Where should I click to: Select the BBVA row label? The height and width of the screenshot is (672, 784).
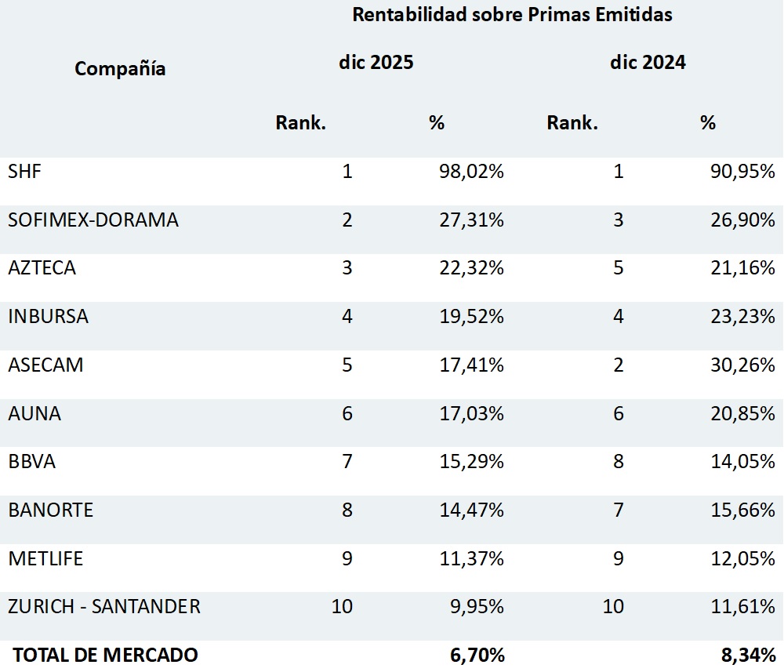32,462
